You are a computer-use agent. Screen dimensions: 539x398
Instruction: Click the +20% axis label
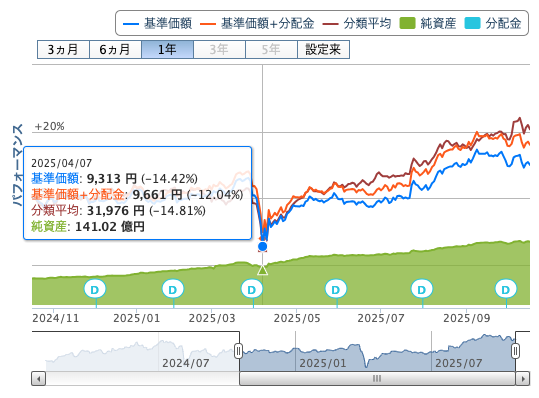49,126
